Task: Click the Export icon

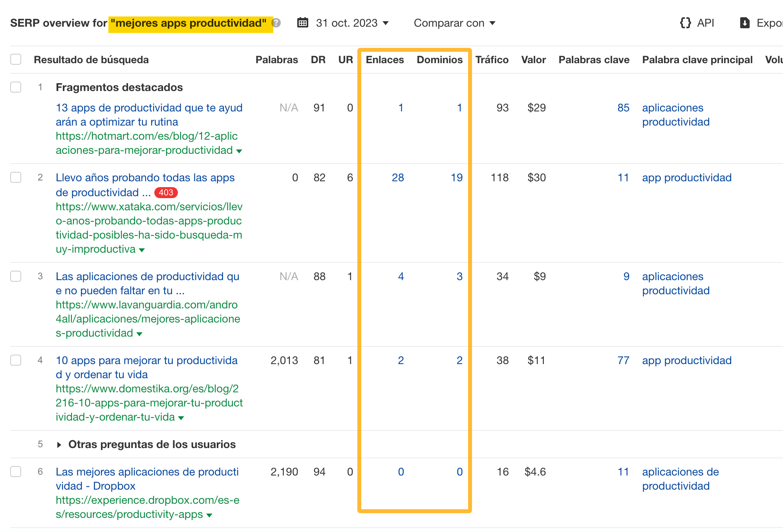Action: coord(745,23)
